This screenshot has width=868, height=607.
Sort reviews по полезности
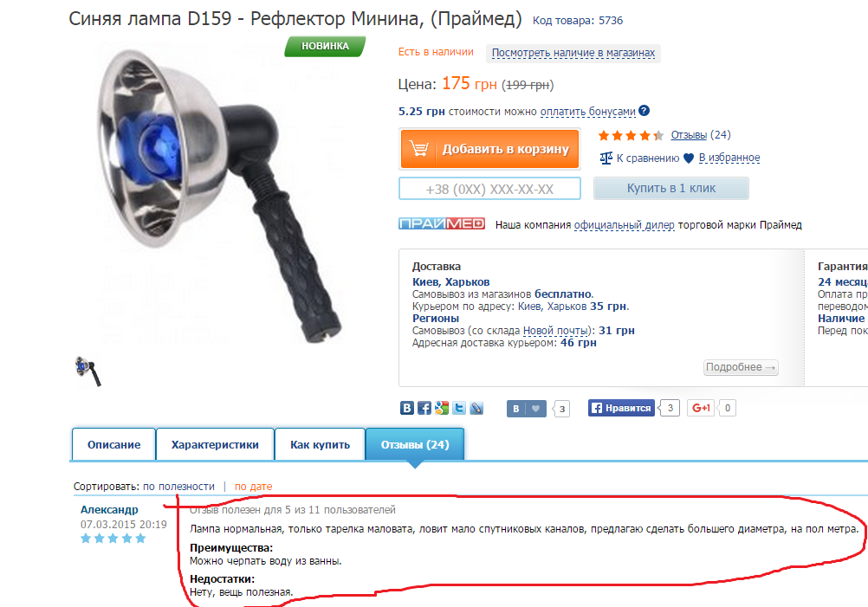point(178,487)
